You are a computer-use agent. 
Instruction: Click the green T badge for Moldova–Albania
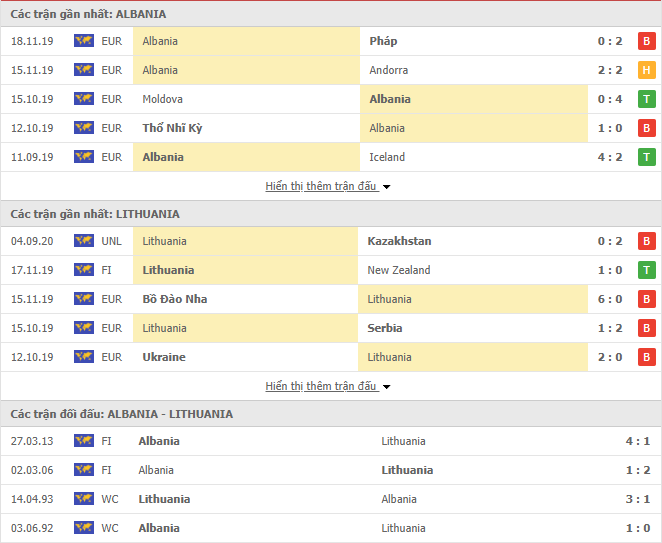[x=646, y=99]
